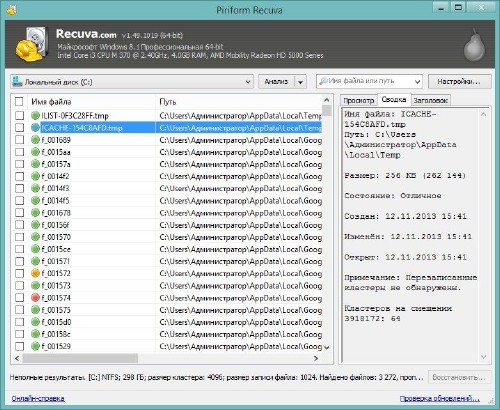The width and height of the screenshot is (500, 410).
Task: Open the Проверка обновлений link
Action: (x=439, y=398)
